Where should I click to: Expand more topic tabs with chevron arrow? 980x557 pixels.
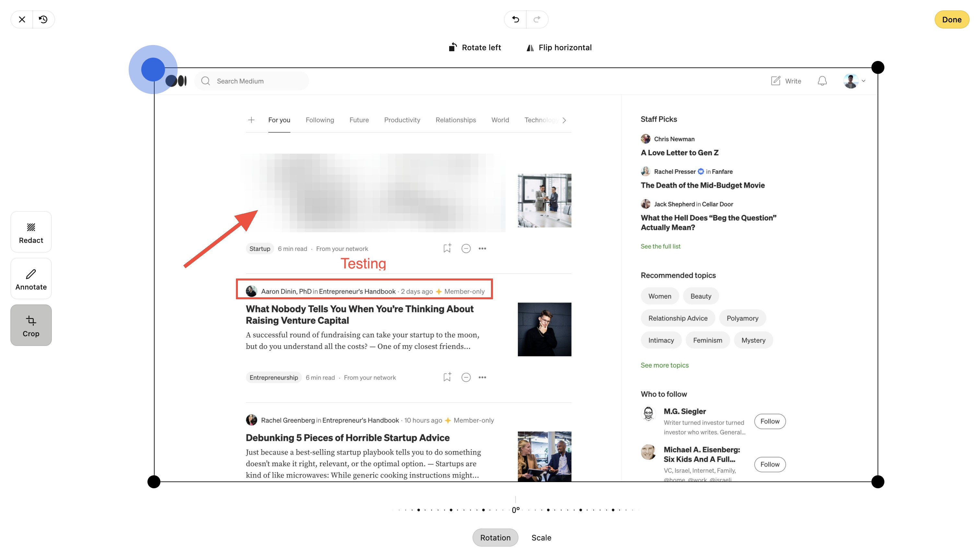(564, 120)
